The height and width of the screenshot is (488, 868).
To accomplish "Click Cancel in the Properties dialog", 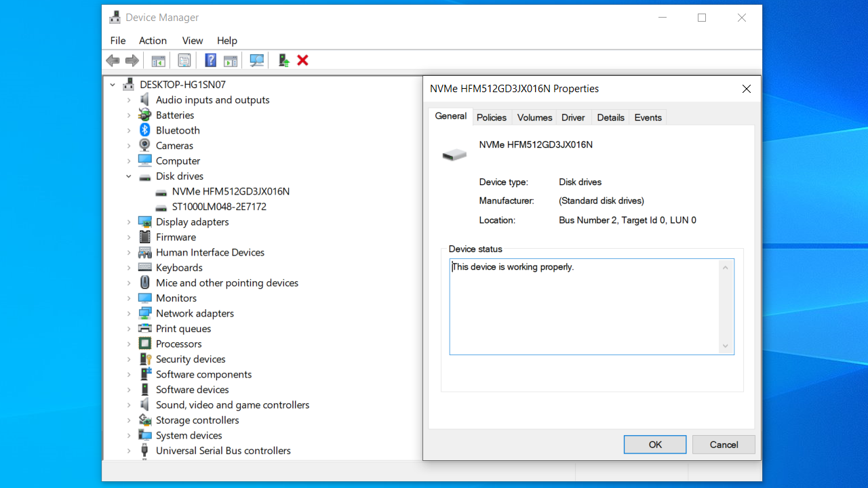I will [724, 445].
